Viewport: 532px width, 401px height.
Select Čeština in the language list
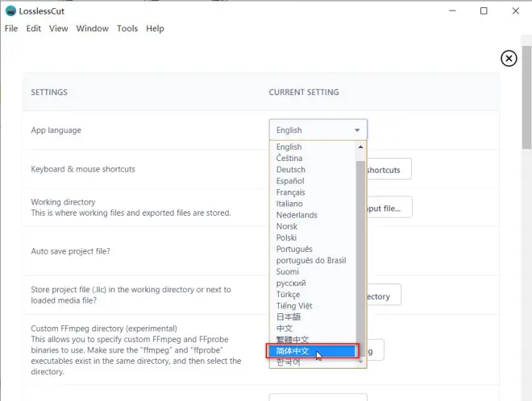pyautogui.click(x=313, y=158)
